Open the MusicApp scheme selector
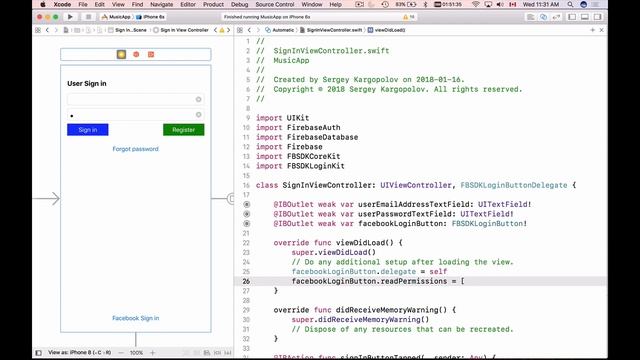The width and height of the screenshot is (640, 360). click(116, 17)
